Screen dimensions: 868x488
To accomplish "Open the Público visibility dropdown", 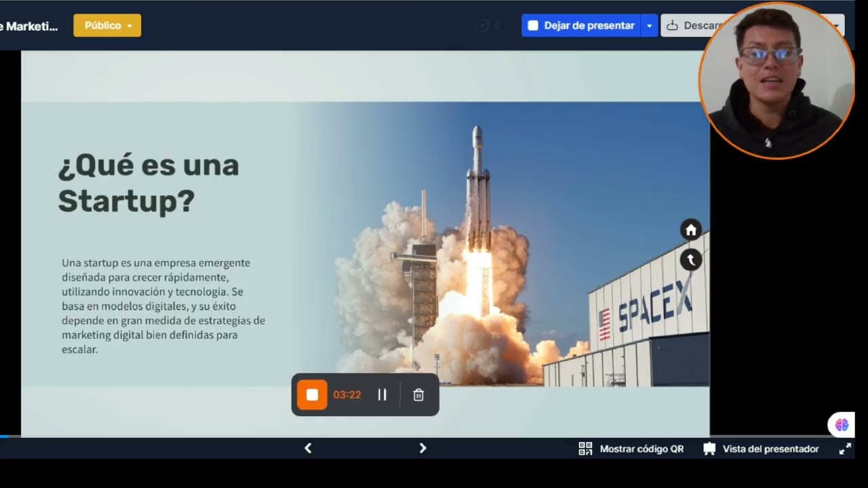I will click(x=107, y=26).
